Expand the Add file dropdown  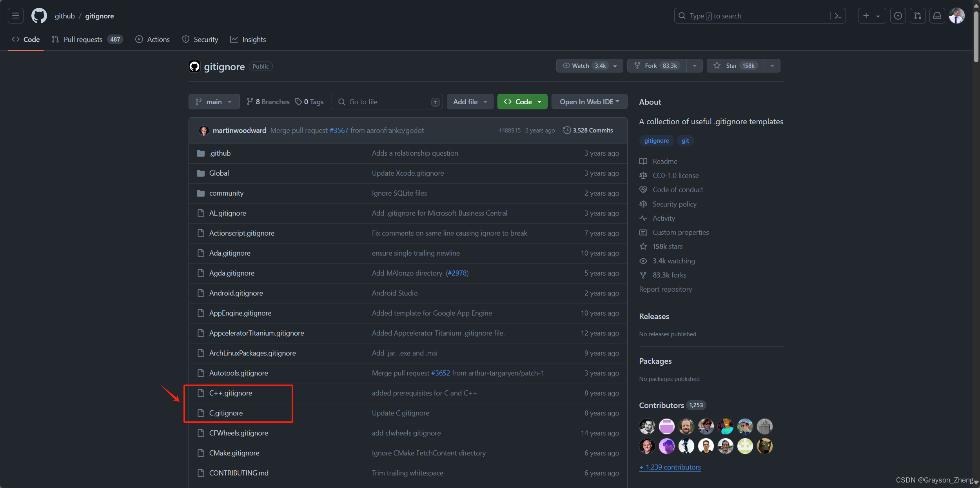pyautogui.click(x=470, y=102)
